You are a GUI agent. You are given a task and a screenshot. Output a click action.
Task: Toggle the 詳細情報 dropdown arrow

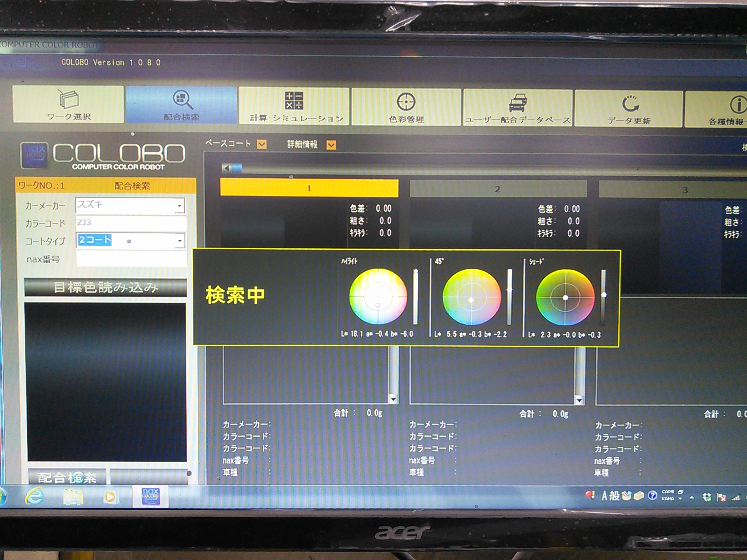tap(331, 145)
